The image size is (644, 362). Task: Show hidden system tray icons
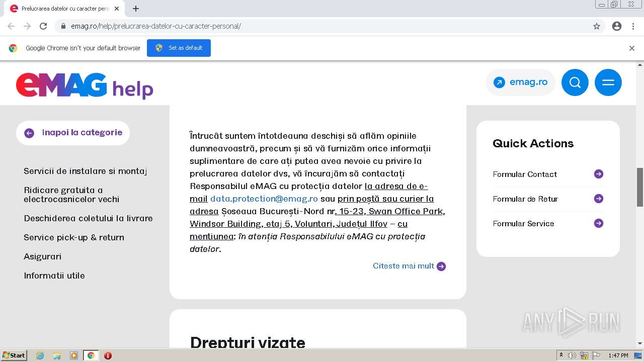coord(561,355)
